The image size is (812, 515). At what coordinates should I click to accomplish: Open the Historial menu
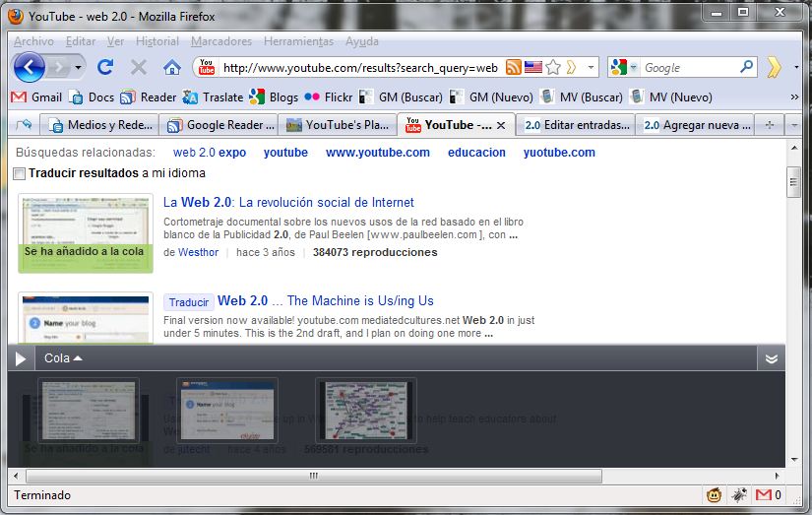pos(156,41)
